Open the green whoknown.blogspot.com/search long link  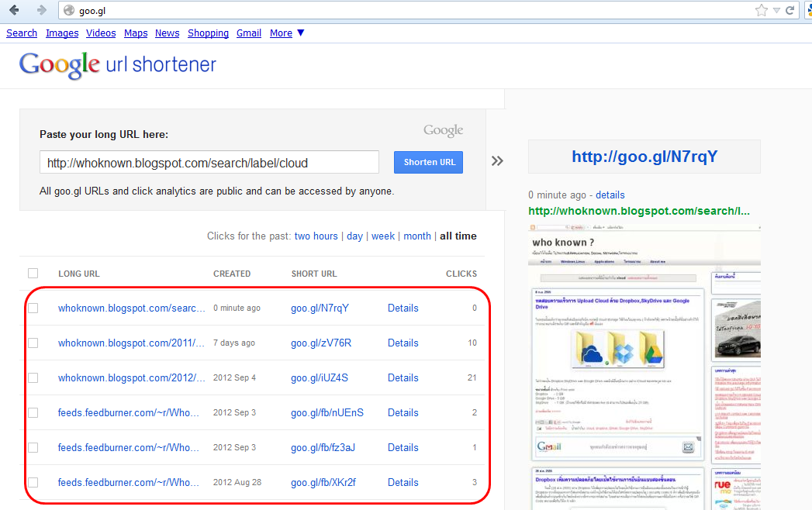pyautogui.click(x=639, y=212)
